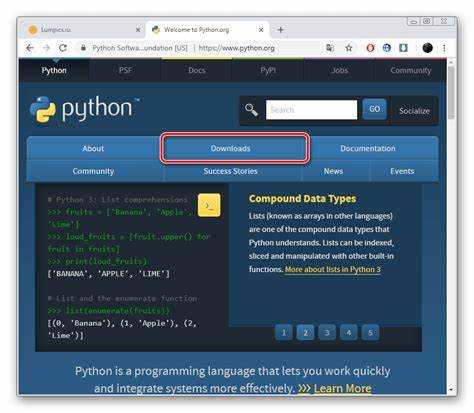This screenshot has height=413, width=474.
Task: Click the ['BANANA', 'APPLE', 'LIME'] output line
Action: pos(109,274)
